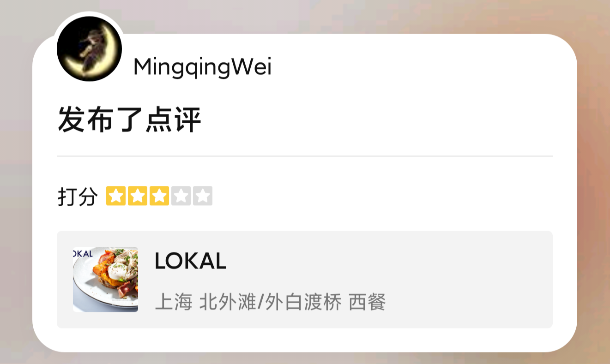This screenshot has width=610, height=364.
Task: Select the first yellow rating star
Action: [116, 196]
